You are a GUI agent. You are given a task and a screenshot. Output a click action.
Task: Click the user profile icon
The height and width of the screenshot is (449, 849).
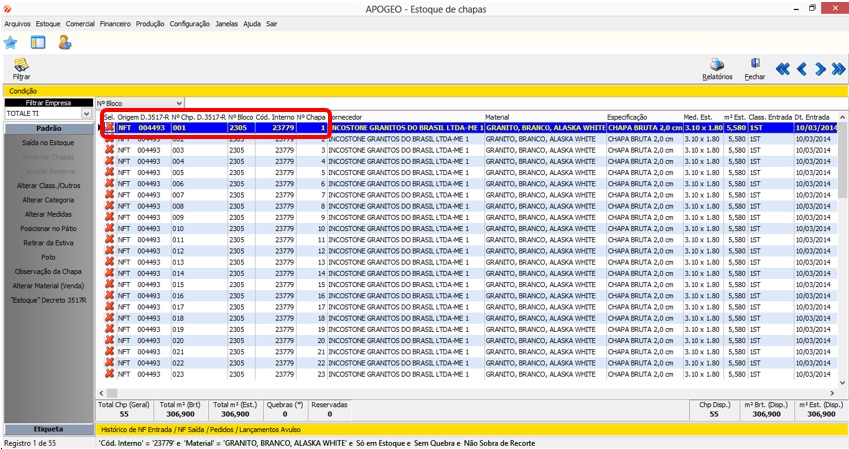tap(65, 42)
